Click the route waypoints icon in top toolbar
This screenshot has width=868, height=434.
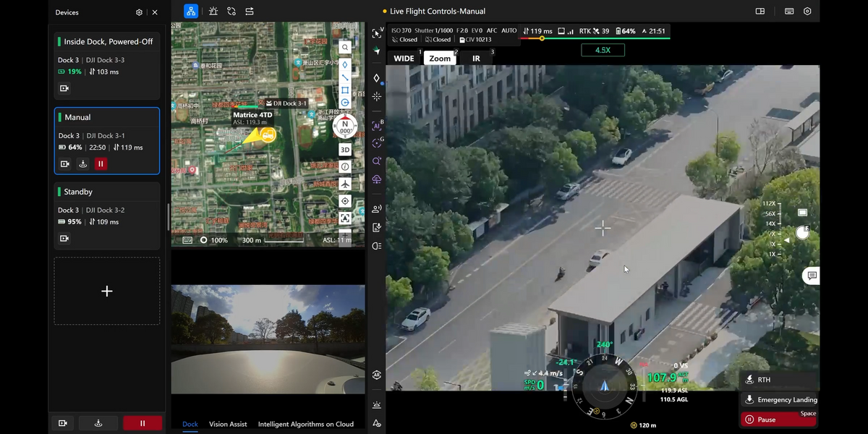tap(231, 12)
